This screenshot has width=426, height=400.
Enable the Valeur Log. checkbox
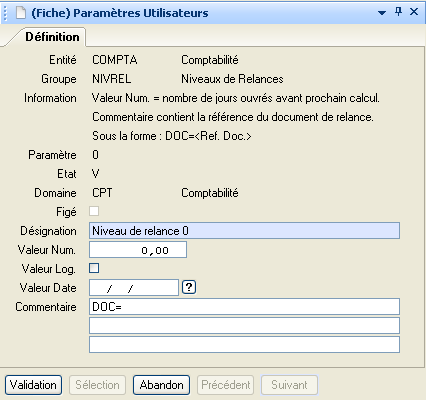tap(94, 268)
